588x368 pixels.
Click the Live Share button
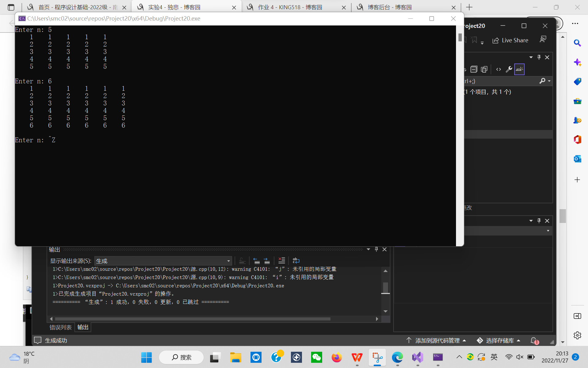click(x=510, y=40)
